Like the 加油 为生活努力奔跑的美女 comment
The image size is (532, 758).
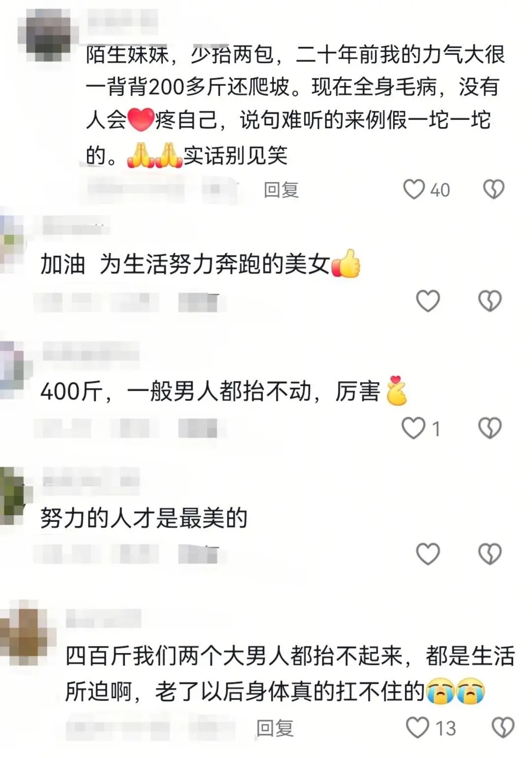coord(428,300)
